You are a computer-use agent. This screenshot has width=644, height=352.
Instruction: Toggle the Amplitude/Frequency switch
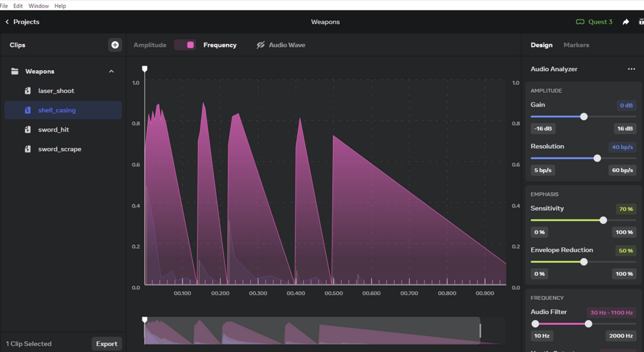click(x=185, y=45)
